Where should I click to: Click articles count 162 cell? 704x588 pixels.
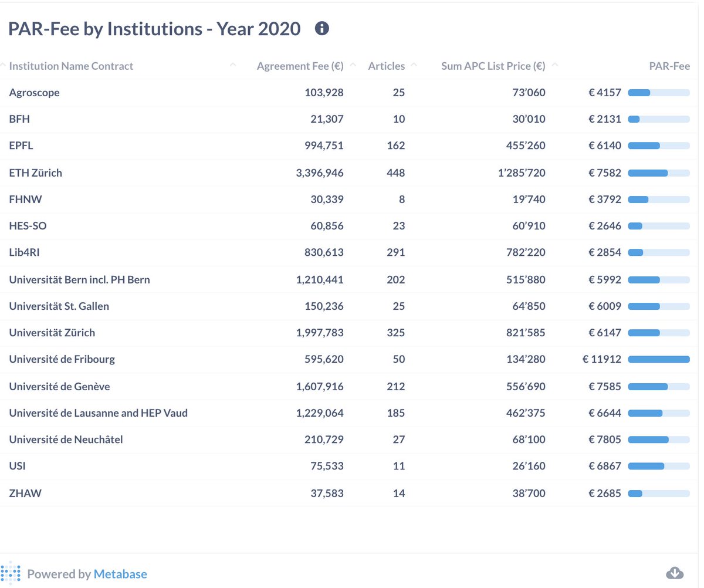click(396, 146)
